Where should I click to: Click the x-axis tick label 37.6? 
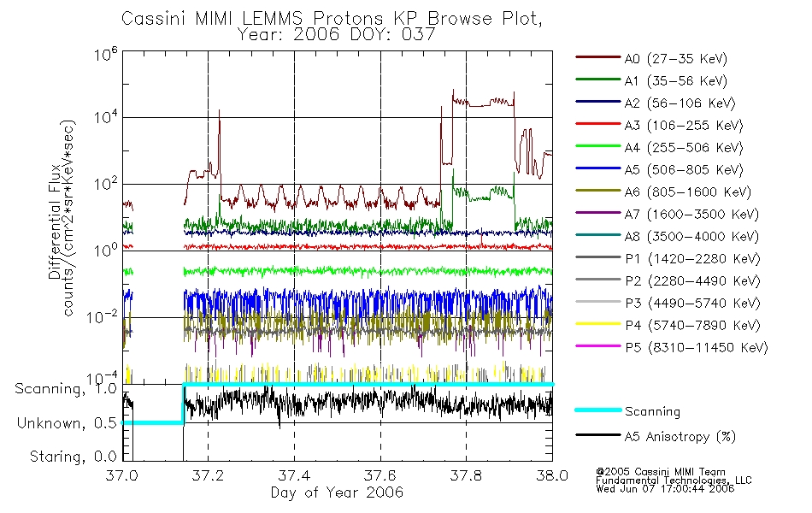(x=380, y=475)
